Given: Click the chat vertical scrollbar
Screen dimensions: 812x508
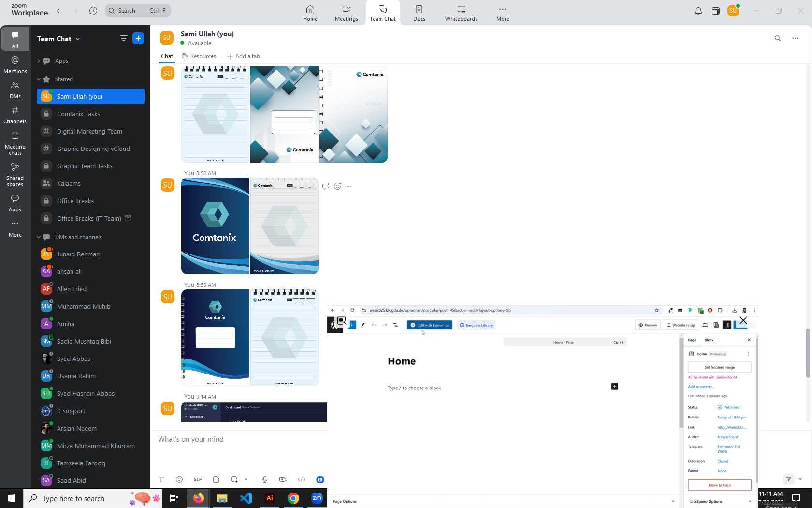Looking at the screenshot, I should click(808, 353).
